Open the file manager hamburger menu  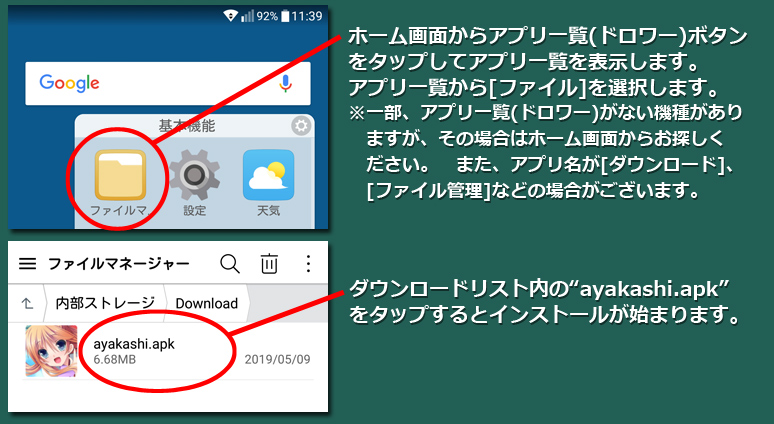pyautogui.click(x=28, y=264)
